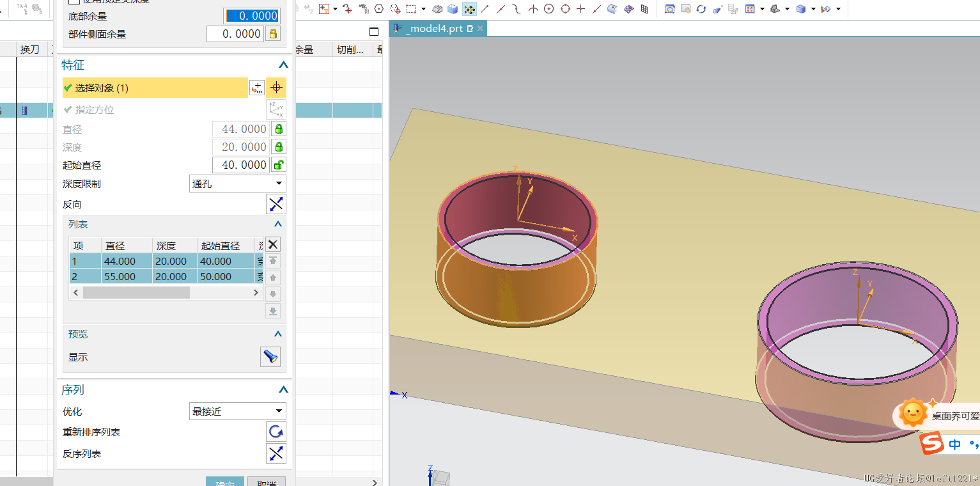Select the control point snap icon
The width and height of the screenshot is (980, 486).
tap(516, 9)
